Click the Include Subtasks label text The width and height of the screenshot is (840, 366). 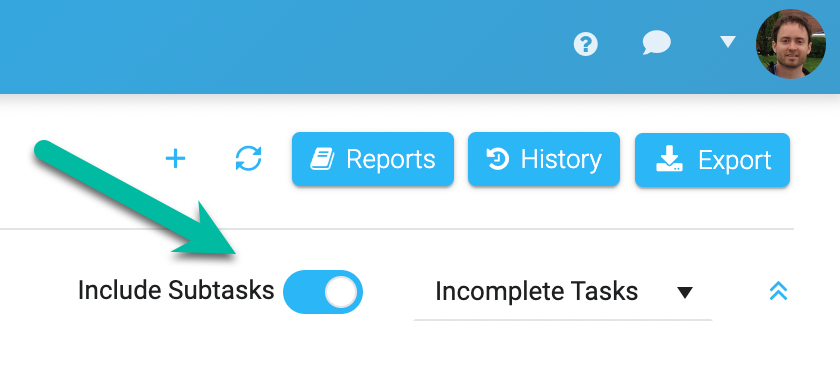click(176, 290)
